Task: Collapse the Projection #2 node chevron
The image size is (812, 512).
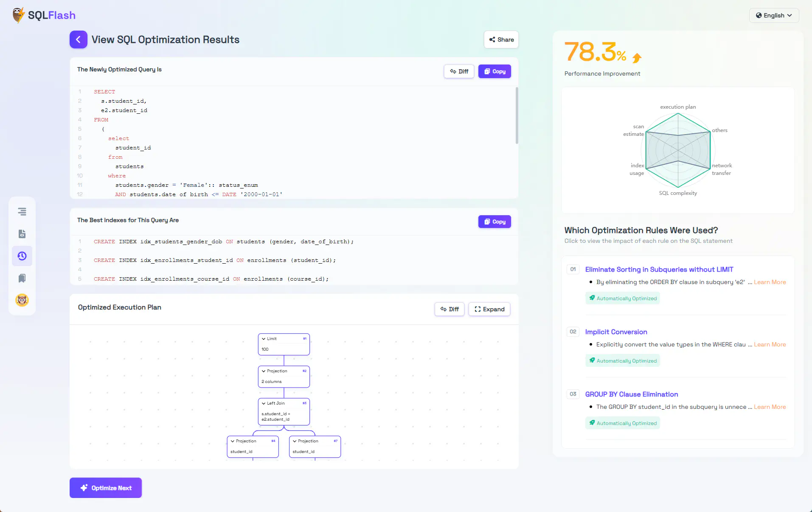Action: click(x=264, y=371)
